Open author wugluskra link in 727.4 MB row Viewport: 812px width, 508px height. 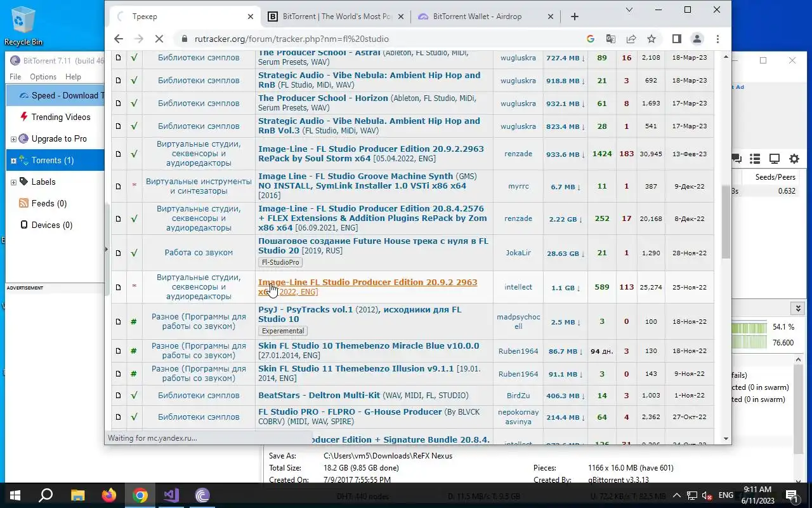point(518,58)
